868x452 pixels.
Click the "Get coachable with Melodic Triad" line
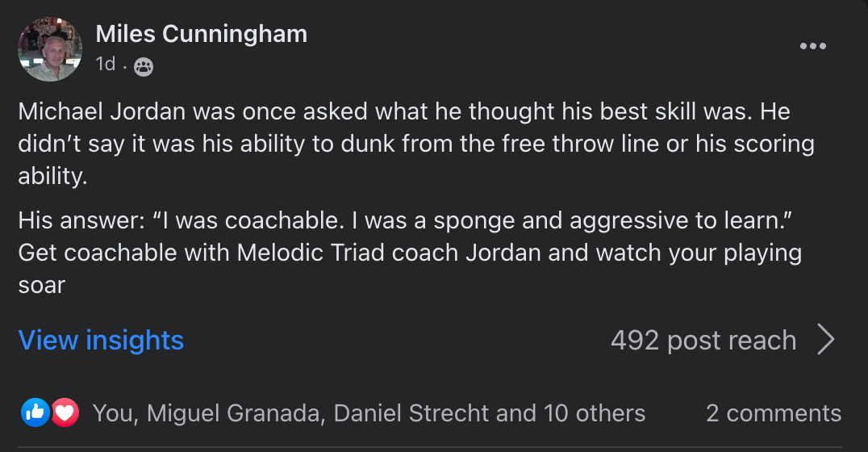coord(409,253)
